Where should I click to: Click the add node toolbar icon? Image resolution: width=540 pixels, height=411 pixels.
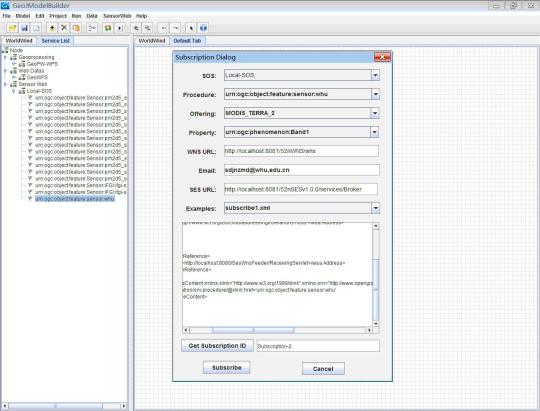(52, 28)
